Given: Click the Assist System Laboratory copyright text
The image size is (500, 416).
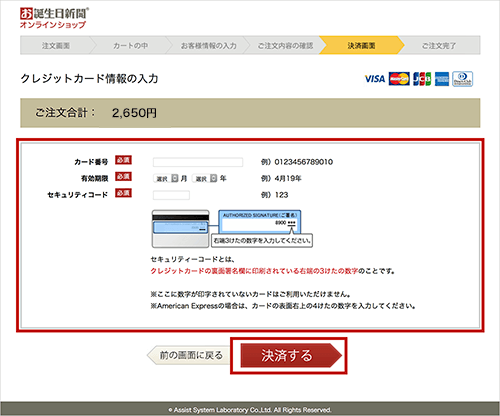Looking at the screenshot, I should click(x=250, y=410).
